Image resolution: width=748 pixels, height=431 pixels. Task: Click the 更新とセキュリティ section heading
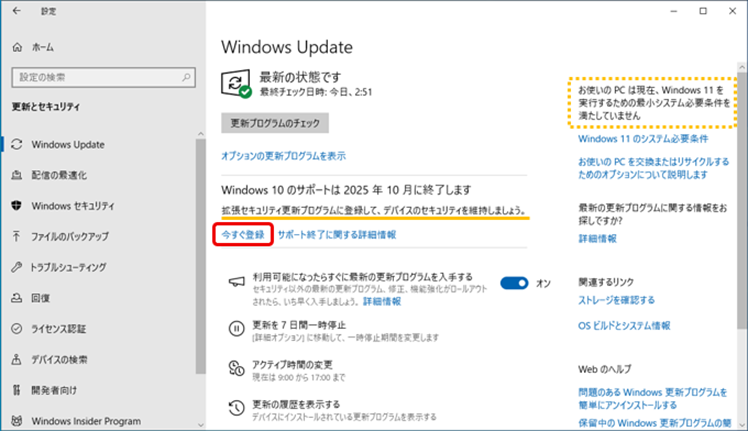click(x=46, y=106)
